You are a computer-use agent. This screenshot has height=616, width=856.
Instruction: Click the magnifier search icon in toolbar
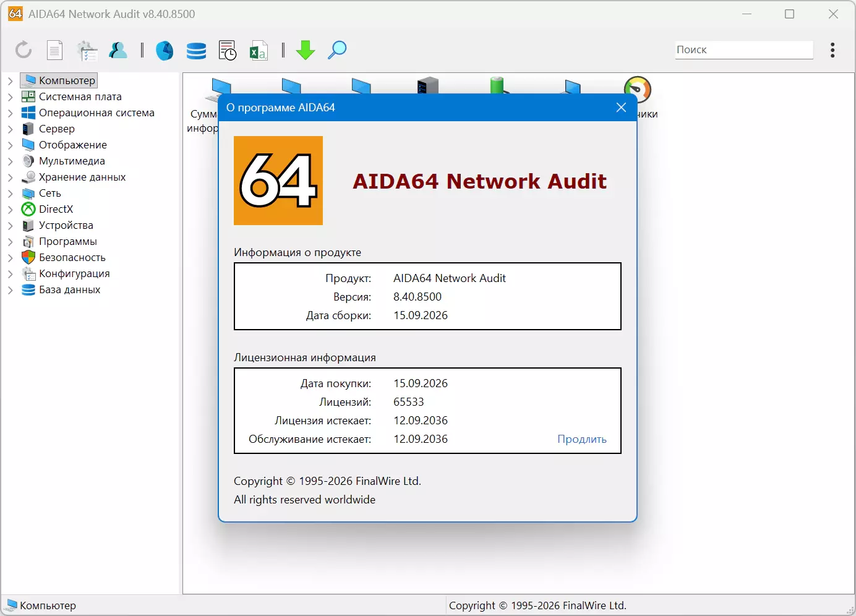pyautogui.click(x=337, y=50)
